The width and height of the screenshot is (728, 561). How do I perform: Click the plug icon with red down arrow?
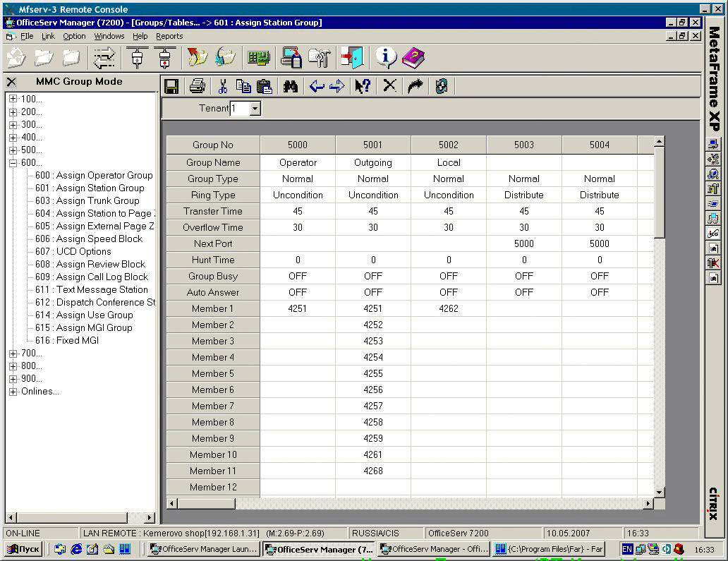click(164, 58)
